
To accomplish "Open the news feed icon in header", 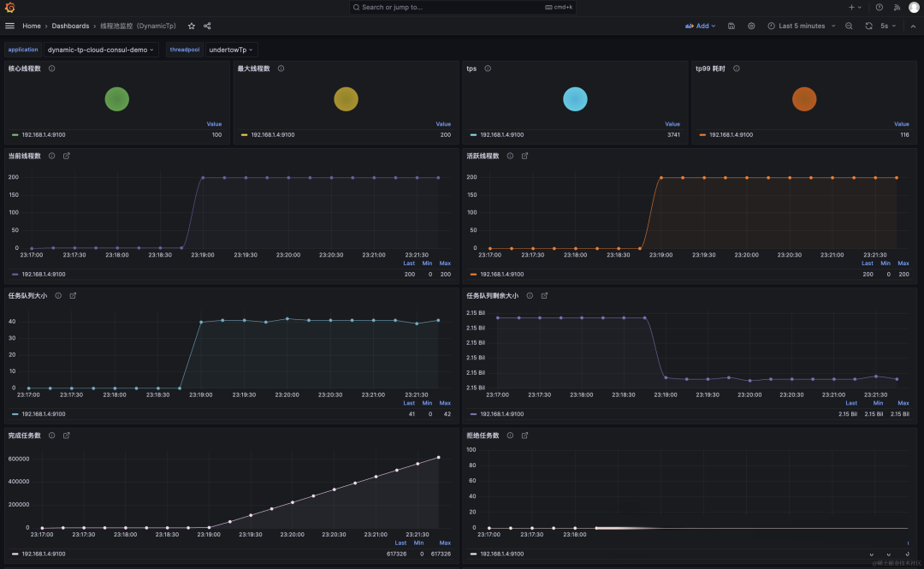I will pos(897,7).
